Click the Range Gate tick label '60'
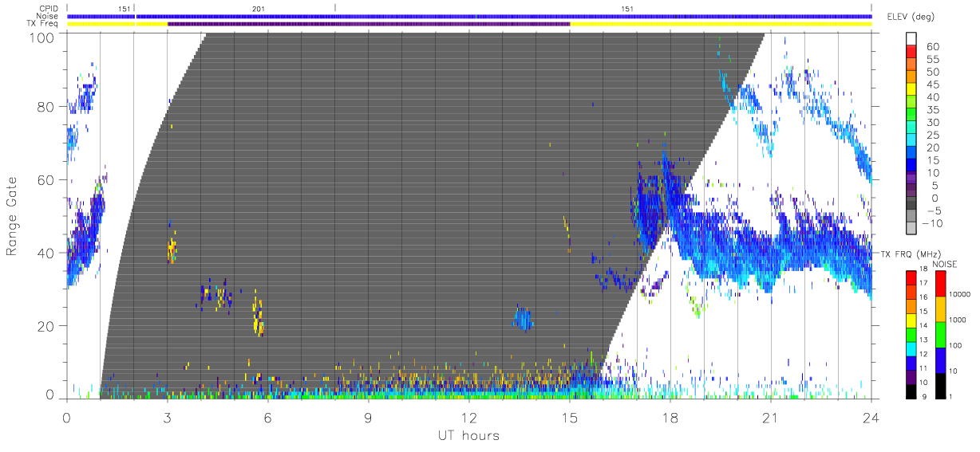This screenshot has height=452, width=980. pos(45,180)
